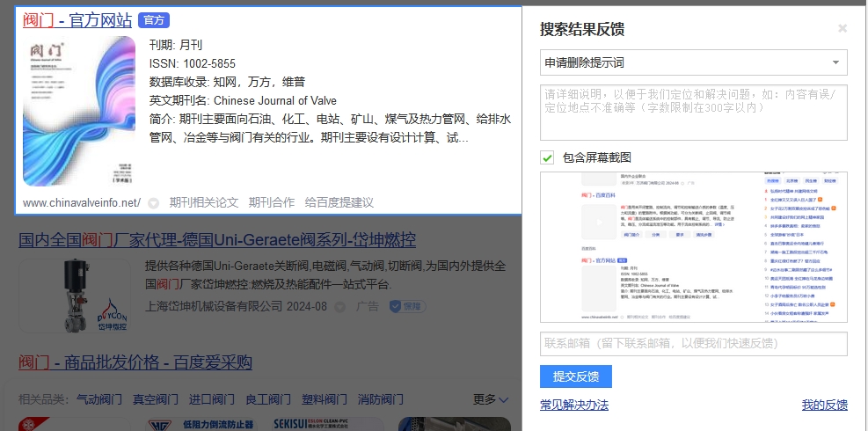
Task: Select the 进口阀门 category
Action: [211, 399]
